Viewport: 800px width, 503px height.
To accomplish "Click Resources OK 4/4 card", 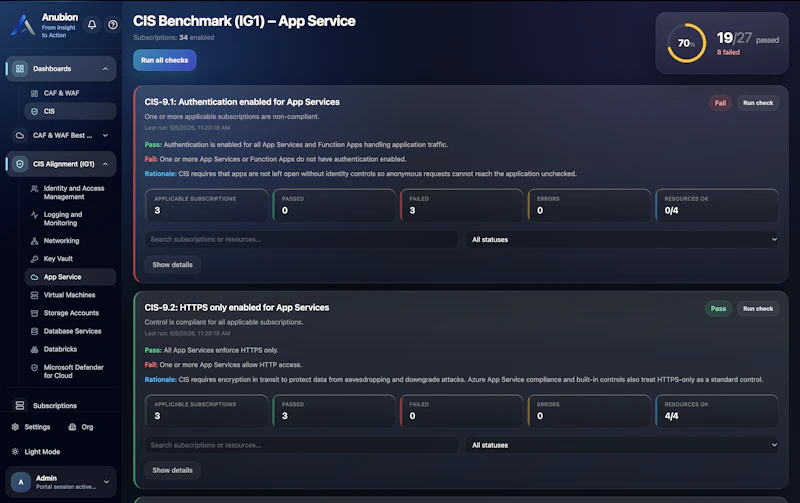I will pos(717,411).
